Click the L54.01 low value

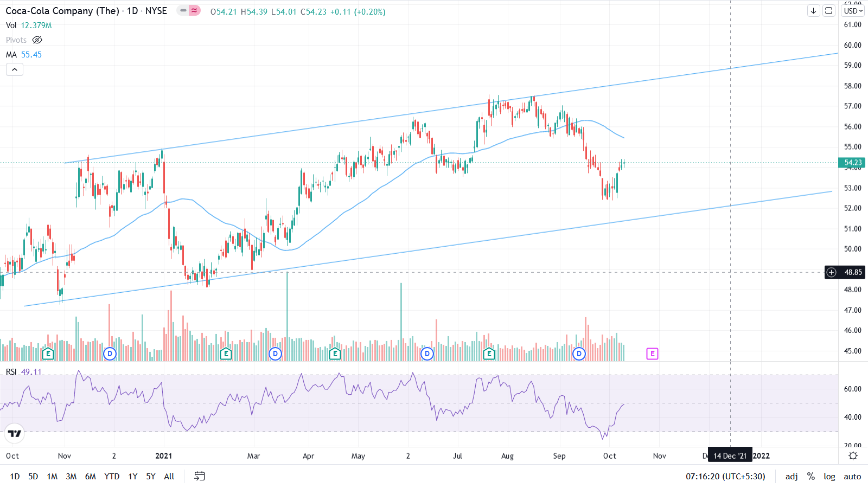(284, 11)
